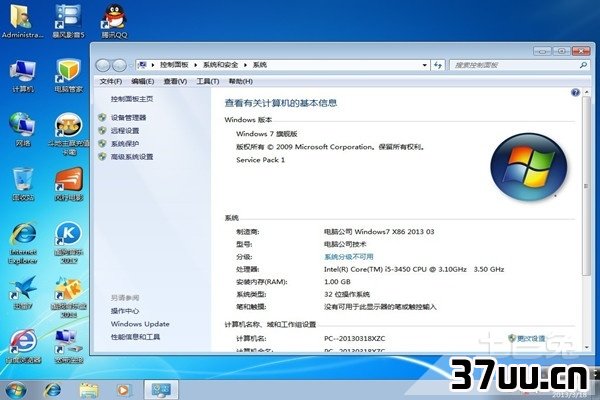
Task: Select the '电脑公司 Windows7 X86 2013 03' manufacturer text
Action: (x=379, y=232)
